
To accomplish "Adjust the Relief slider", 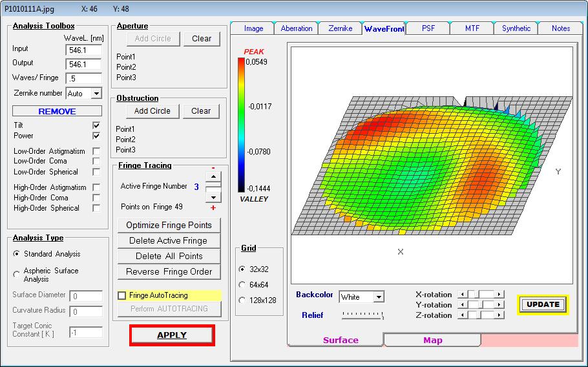I will (363, 315).
